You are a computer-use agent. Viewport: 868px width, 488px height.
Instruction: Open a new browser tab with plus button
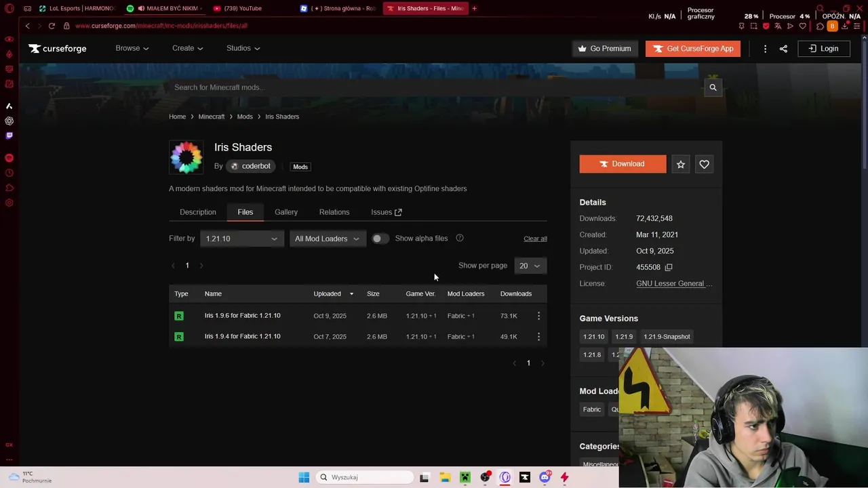pos(475,8)
